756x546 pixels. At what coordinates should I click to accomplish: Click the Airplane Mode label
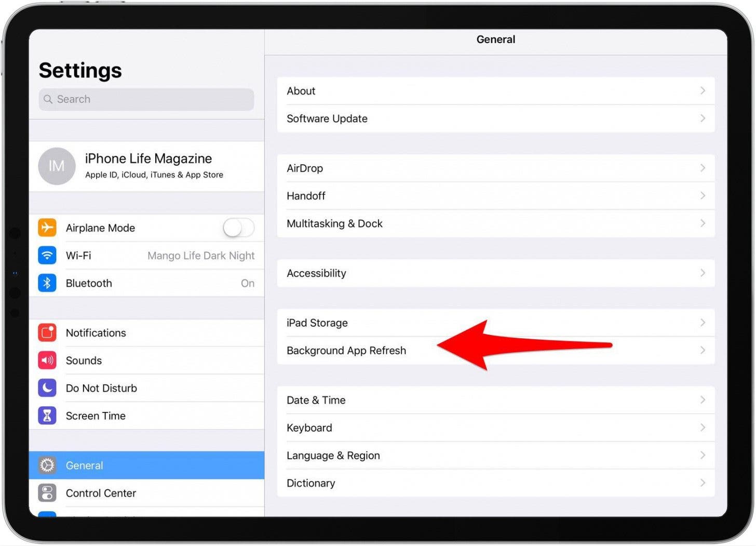(x=100, y=228)
